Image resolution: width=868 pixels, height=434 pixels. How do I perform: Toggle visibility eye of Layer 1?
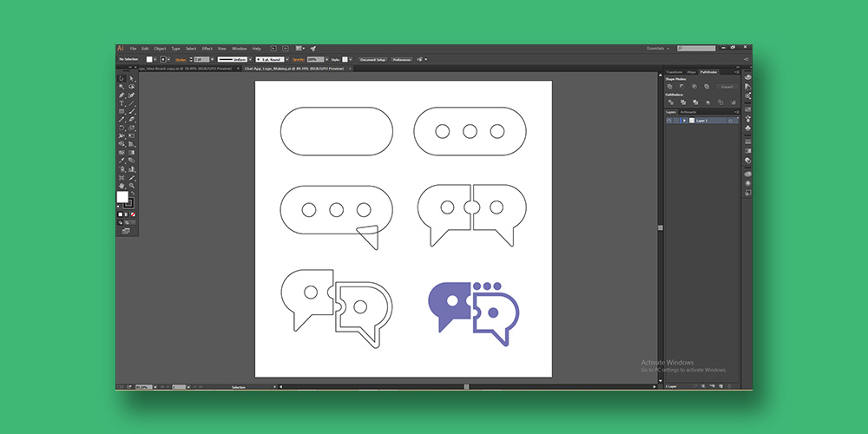click(669, 120)
